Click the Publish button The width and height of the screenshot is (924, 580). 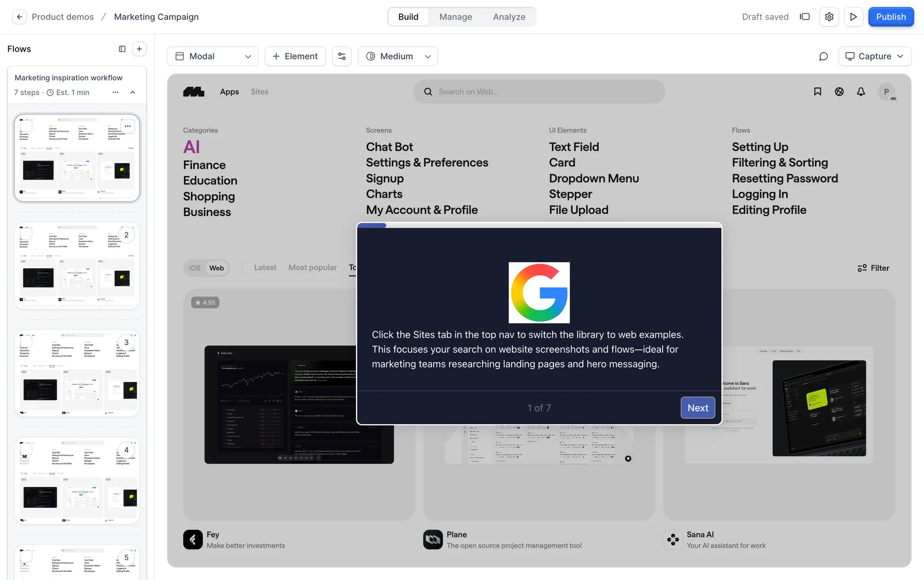click(890, 17)
